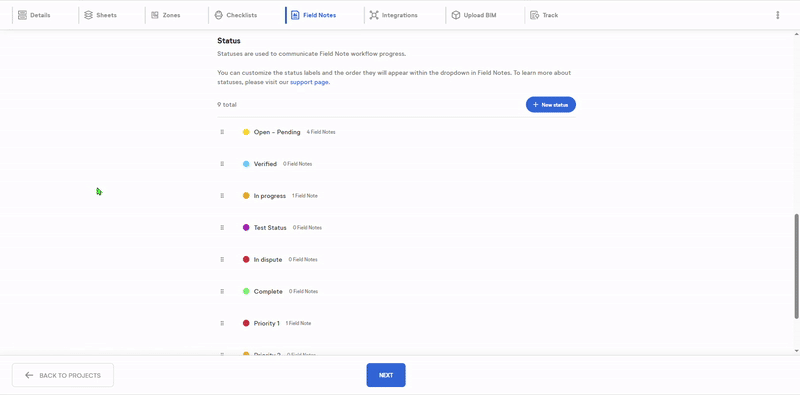Click the yellow swatch of Open – Pending
Image resolution: width=800 pixels, height=395 pixels.
click(246, 132)
